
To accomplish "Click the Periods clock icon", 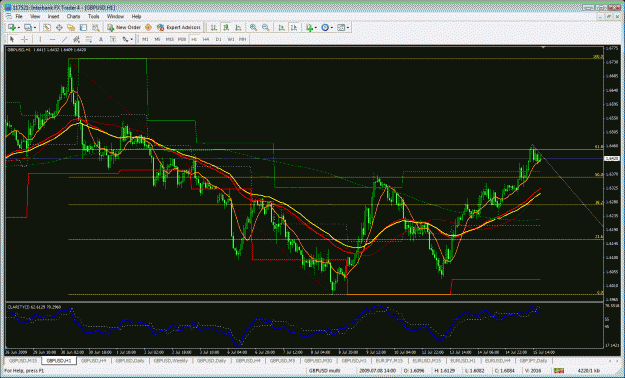I will coord(325,28).
